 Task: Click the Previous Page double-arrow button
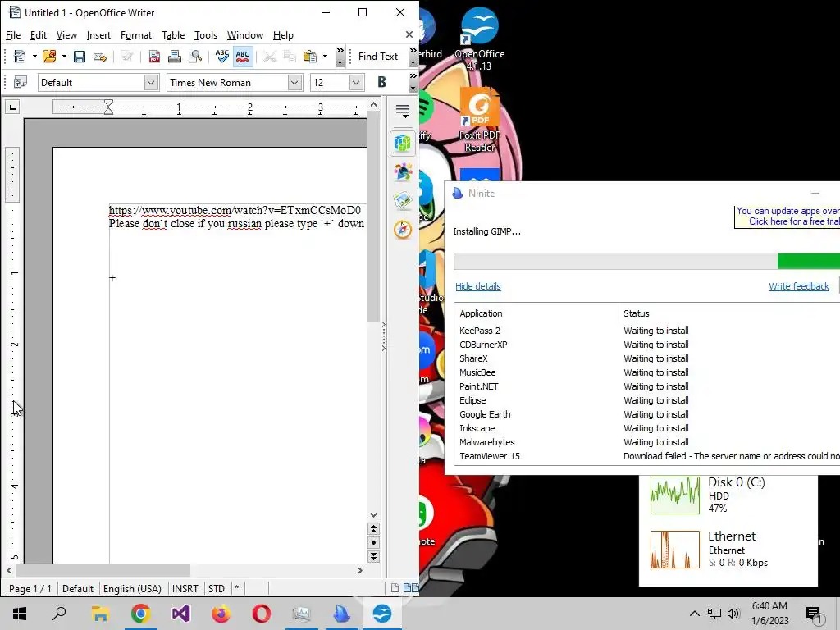[x=374, y=529]
